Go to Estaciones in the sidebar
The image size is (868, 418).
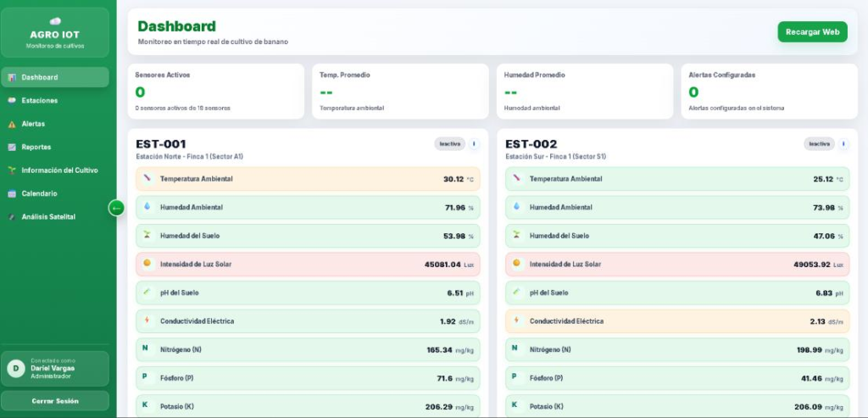pos(55,101)
